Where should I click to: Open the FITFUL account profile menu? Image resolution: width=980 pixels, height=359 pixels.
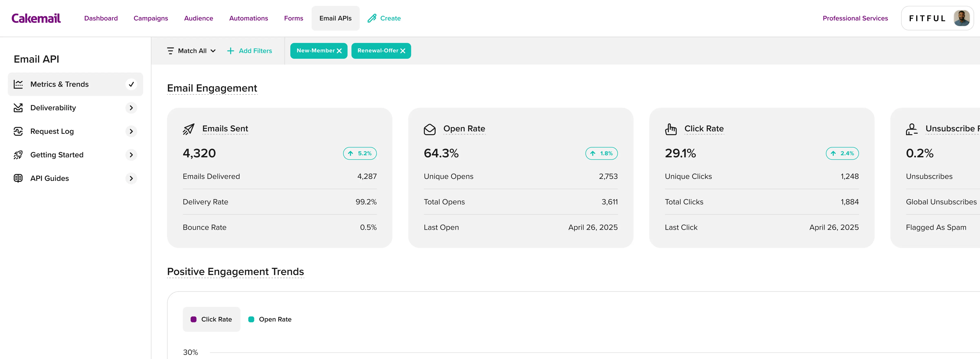pos(937,18)
